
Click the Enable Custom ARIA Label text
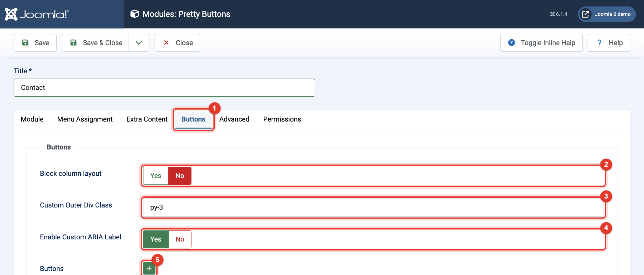(x=81, y=237)
